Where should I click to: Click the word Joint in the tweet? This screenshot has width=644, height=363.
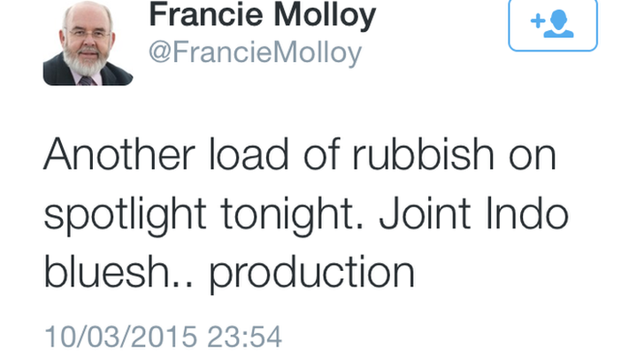425,213
